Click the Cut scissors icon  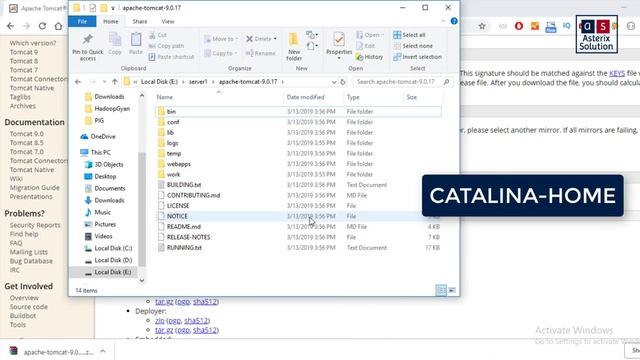153,35
